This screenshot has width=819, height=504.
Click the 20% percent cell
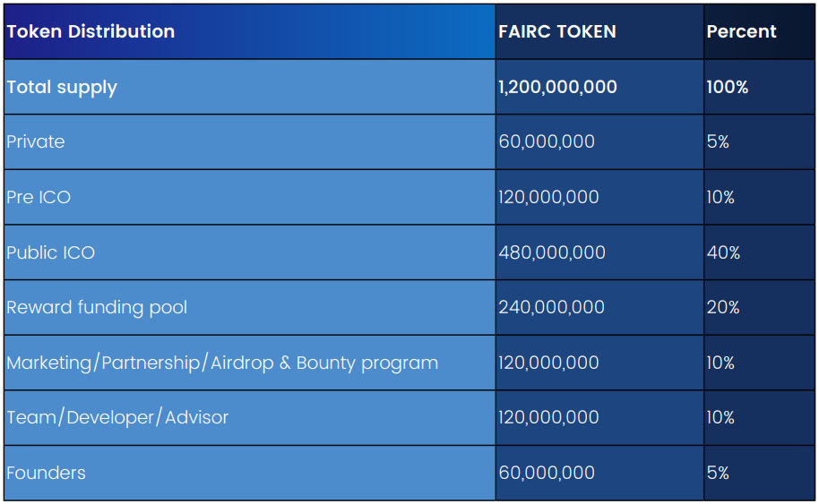pos(722,307)
